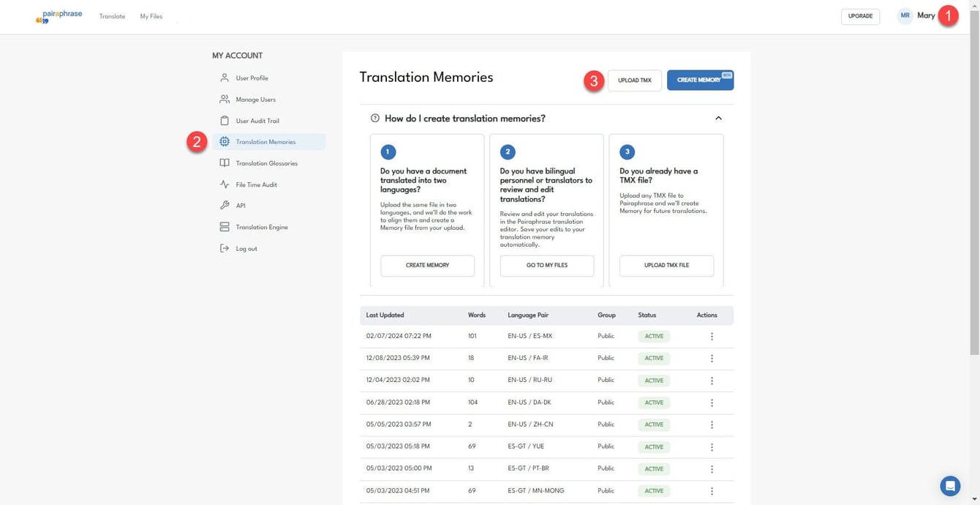This screenshot has height=505, width=980.
Task: Click the Pairaphrase logo
Action: point(59,16)
